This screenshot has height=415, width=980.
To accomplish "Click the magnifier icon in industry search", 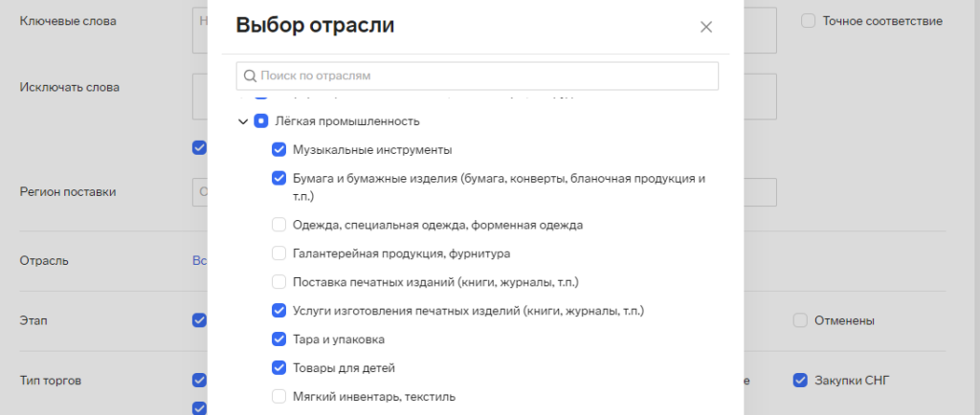I will pos(250,76).
